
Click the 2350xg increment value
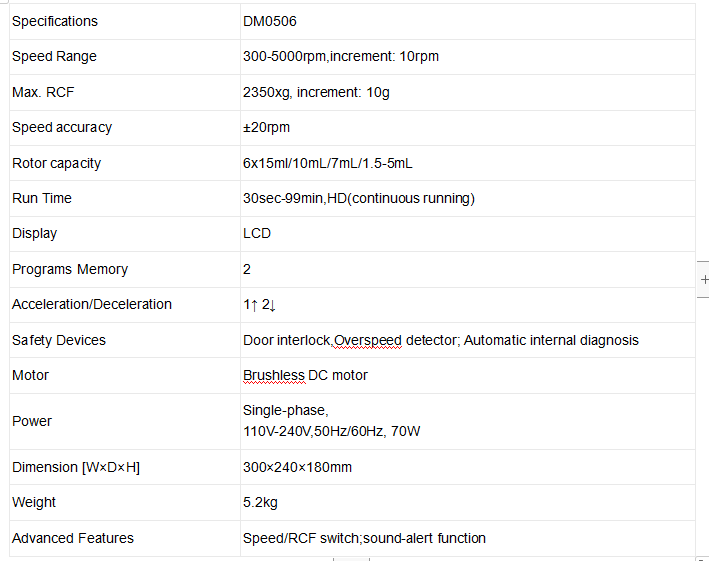point(316,92)
